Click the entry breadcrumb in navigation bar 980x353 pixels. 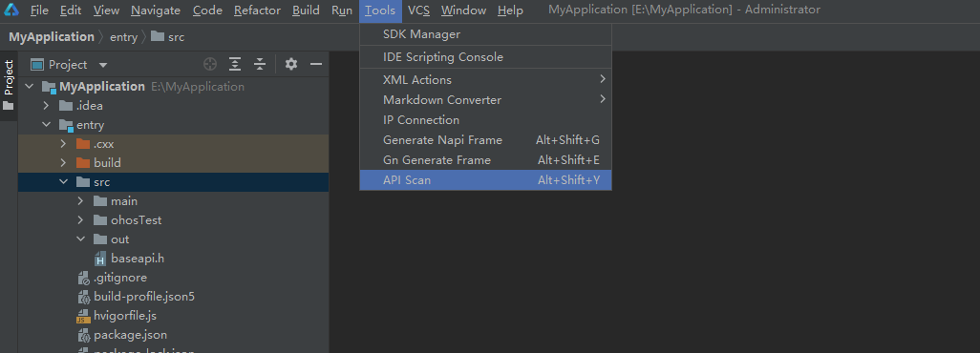123,37
